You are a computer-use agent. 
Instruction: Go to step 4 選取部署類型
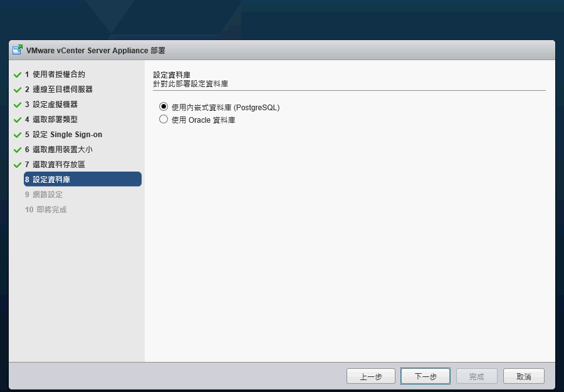point(51,119)
